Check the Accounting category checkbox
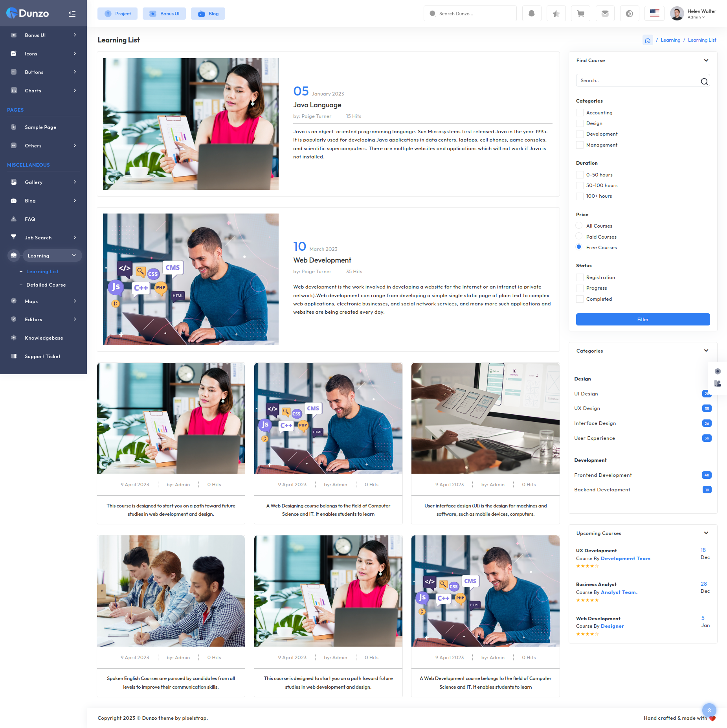Screen dimensions: 727x728 coord(580,113)
